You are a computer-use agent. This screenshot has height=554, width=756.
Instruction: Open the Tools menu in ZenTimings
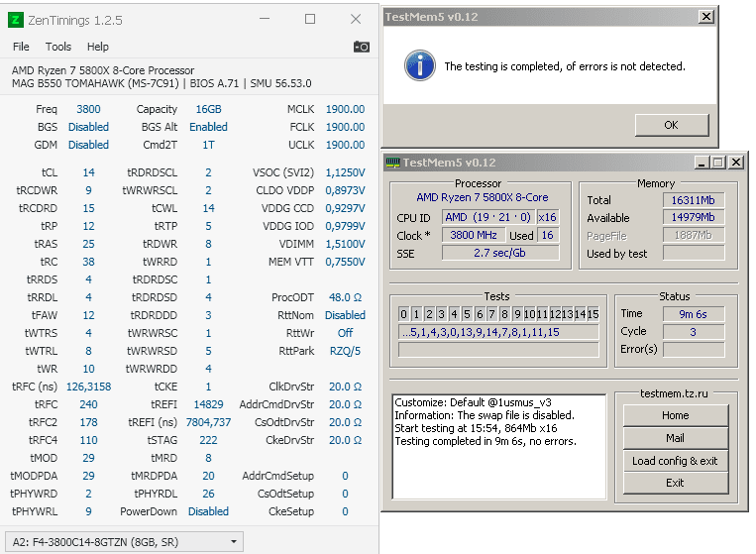58,47
